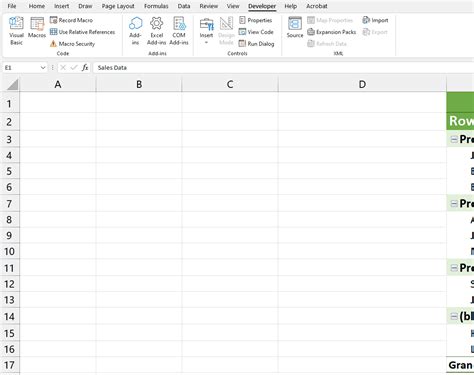This screenshot has height=375, width=474.
Task: Open the Macros dialog
Action: [x=37, y=28]
